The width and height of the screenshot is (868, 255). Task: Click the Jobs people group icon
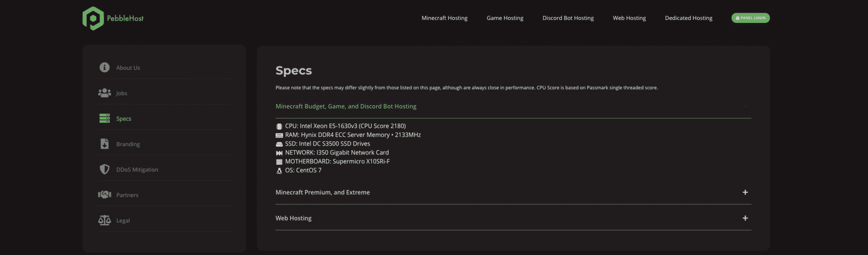tap(104, 93)
